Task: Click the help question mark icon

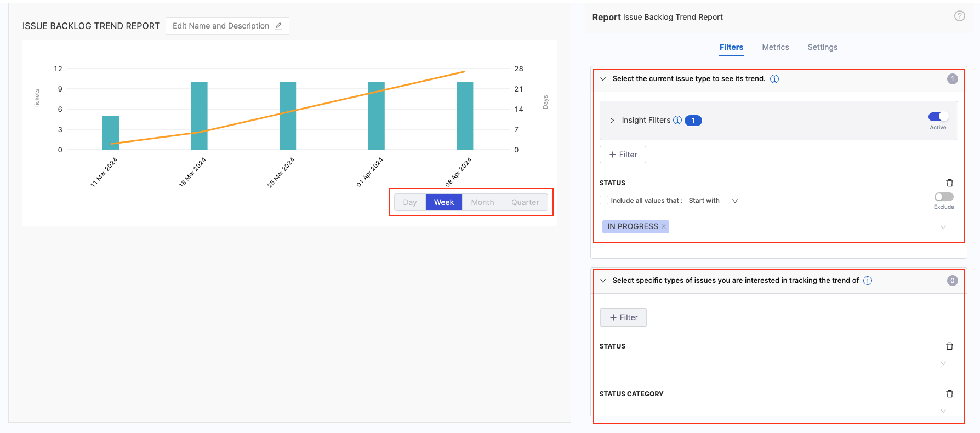Action: tap(959, 16)
